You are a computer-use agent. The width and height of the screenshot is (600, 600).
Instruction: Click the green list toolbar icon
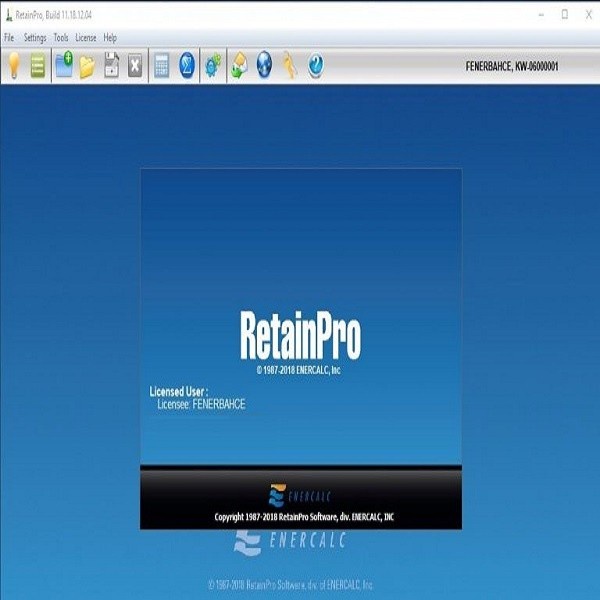point(38,66)
